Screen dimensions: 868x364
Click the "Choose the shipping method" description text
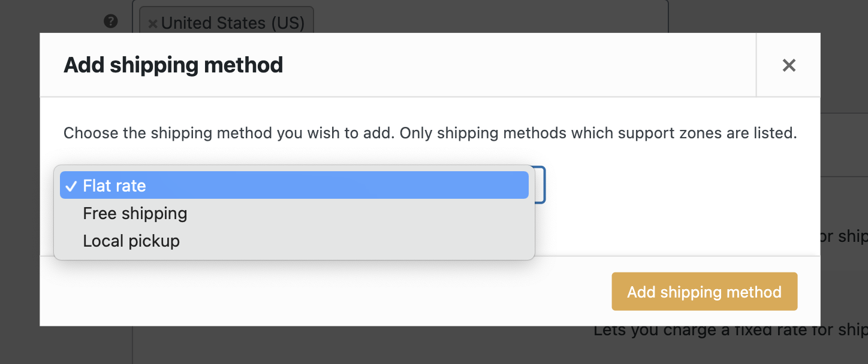(430, 133)
